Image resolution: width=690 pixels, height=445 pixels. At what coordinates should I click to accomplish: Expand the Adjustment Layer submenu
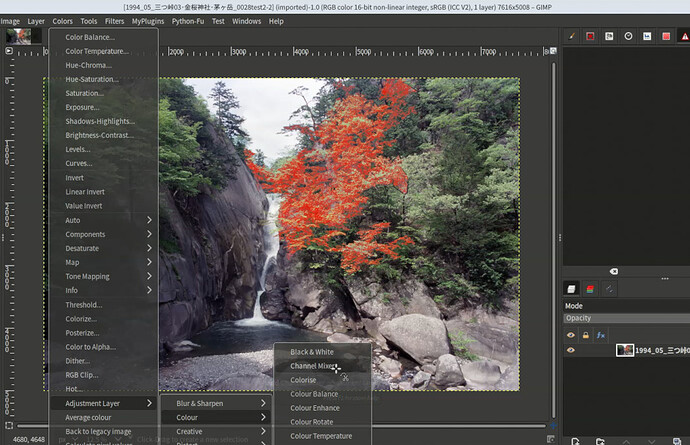coord(104,403)
